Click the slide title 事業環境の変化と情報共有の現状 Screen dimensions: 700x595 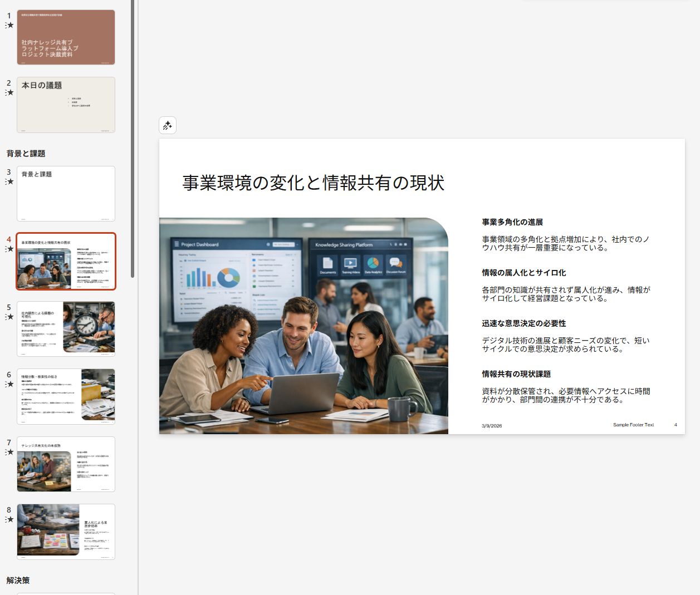tap(313, 183)
